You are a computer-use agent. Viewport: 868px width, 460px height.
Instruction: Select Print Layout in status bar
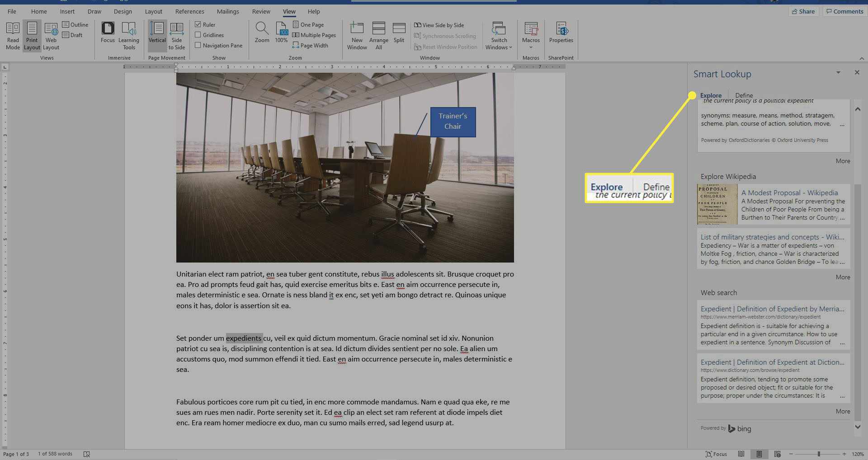point(759,454)
